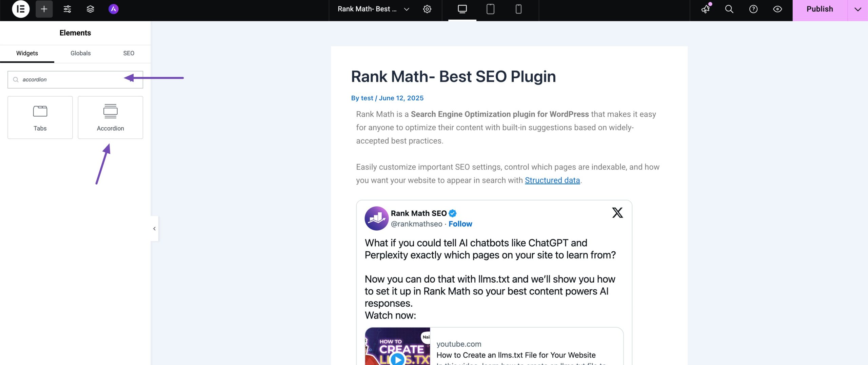Open site settings sliders icon

pyautogui.click(x=67, y=9)
